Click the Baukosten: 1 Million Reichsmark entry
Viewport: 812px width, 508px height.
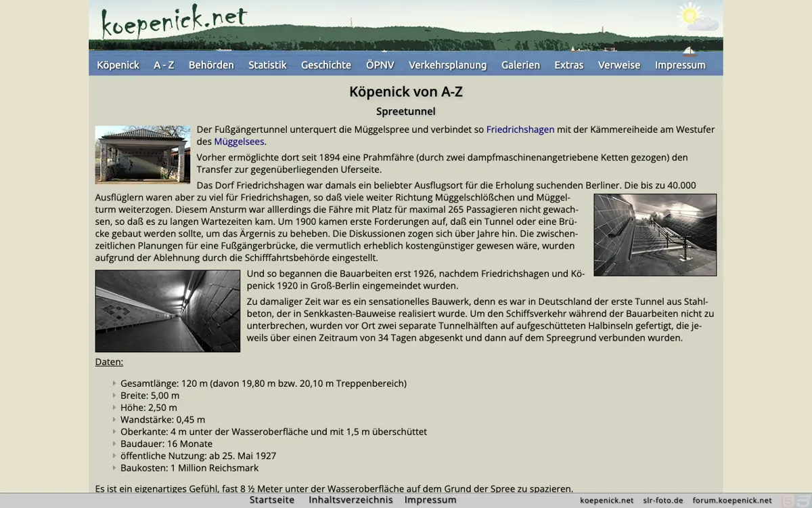189,468
